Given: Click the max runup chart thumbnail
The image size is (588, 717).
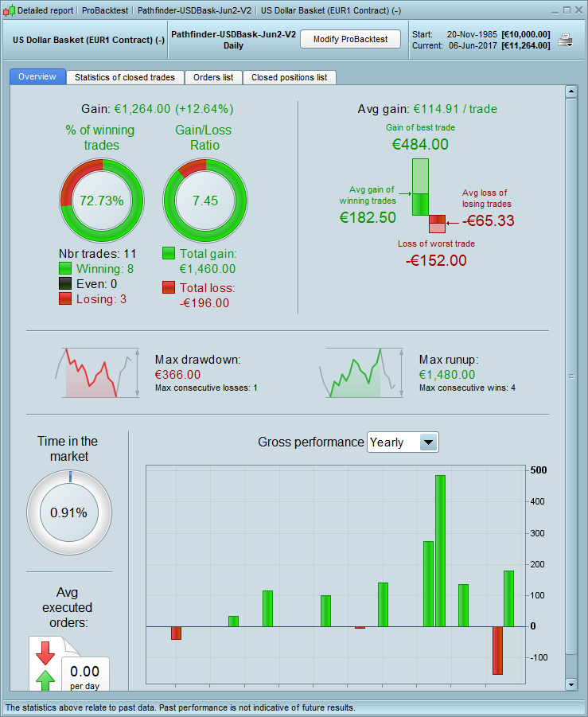Looking at the screenshot, I should coord(361,372).
